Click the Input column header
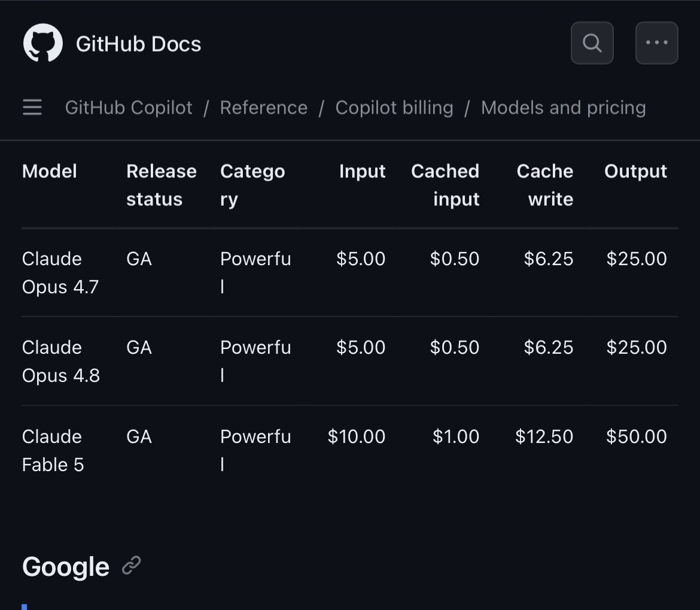This screenshot has height=610, width=700. pos(362,171)
